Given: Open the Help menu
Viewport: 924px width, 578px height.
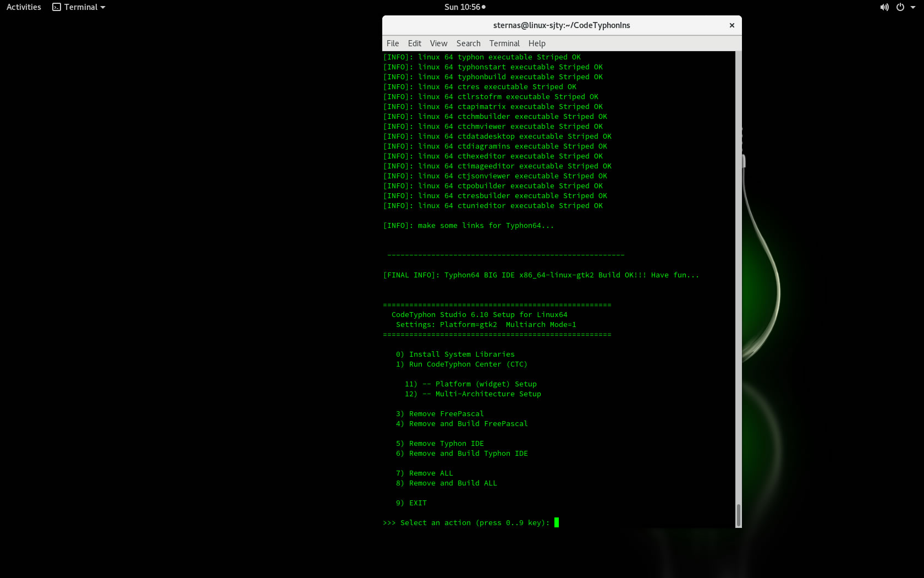Looking at the screenshot, I should point(537,43).
